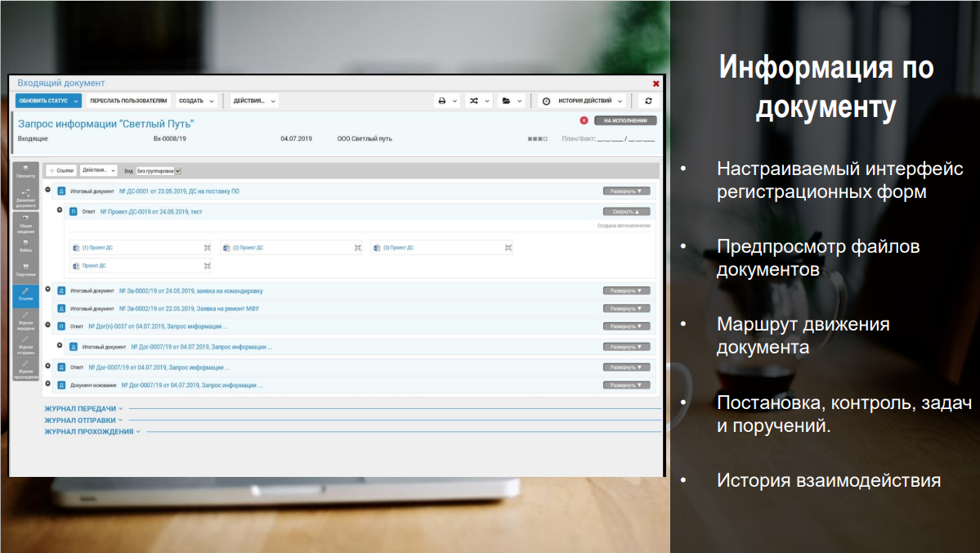This screenshot has height=553, width=980.
Task: Click the add Ссылки button
Action: coord(61,170)
